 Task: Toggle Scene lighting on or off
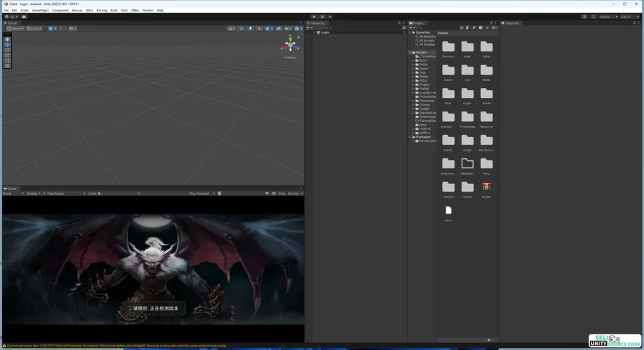coord(250,28)
